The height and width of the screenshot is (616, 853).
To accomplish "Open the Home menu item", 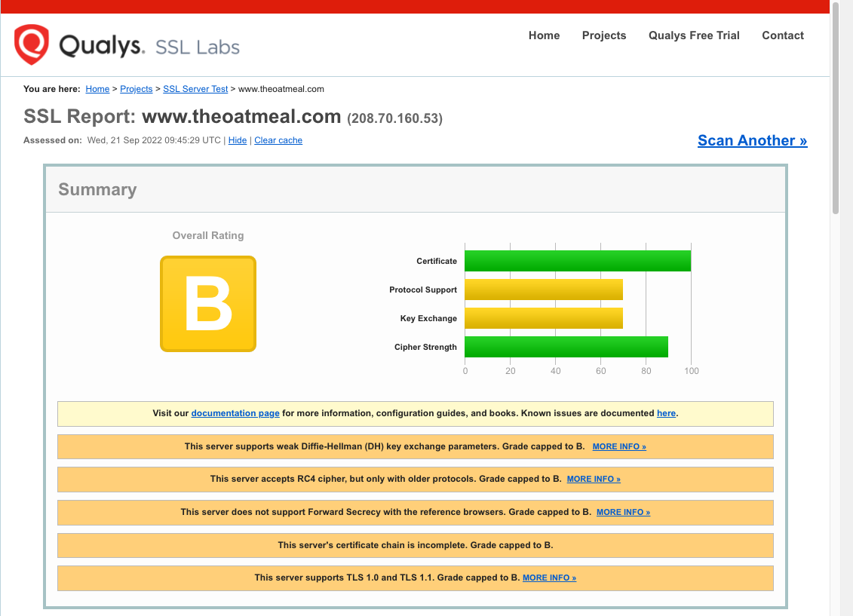I will coord(544,35).
